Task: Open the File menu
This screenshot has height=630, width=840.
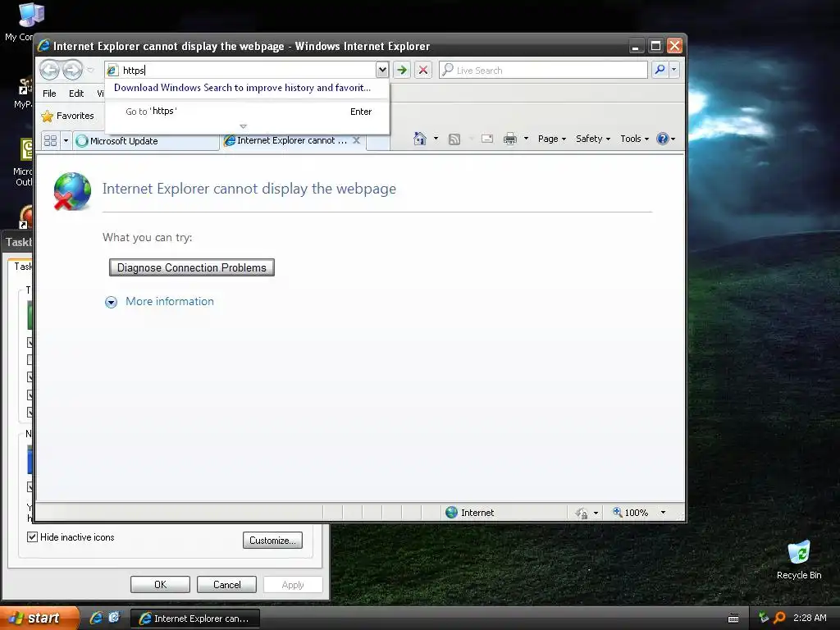Action: tap(49, 94)
